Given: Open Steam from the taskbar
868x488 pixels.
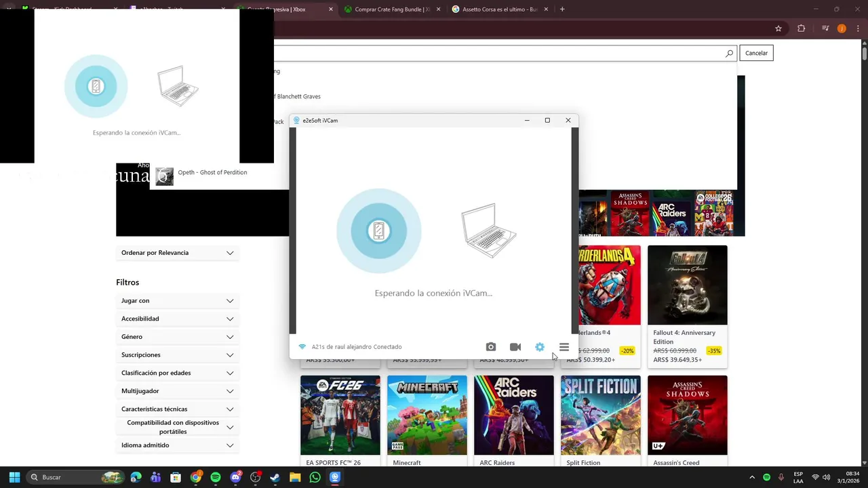Looking at the screenshot, I should [275, 477].
